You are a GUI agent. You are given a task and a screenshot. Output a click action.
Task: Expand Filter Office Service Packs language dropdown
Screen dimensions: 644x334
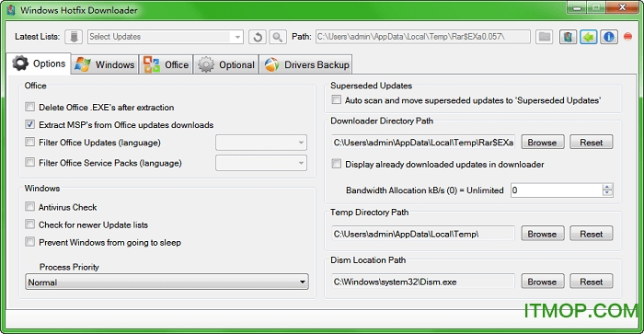coord(261,163)
